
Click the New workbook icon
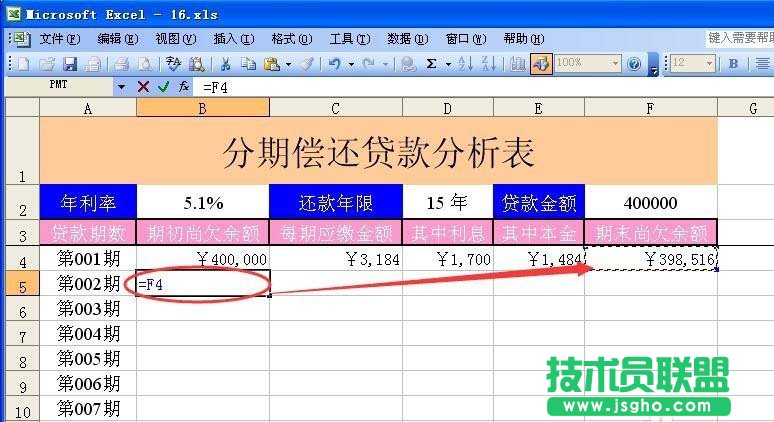point(23,64)
